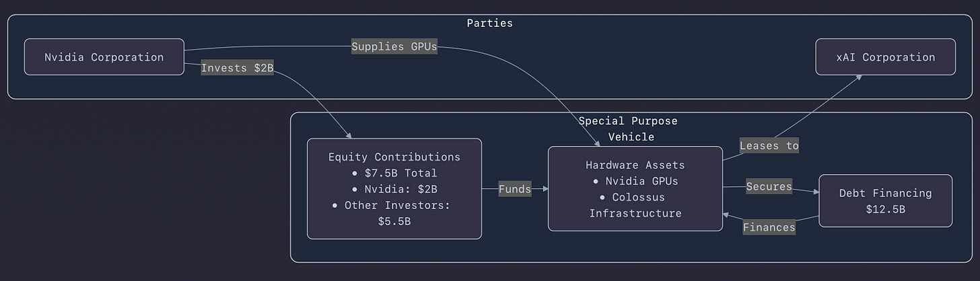Image resolution: width=980 pixels, height=281 pixels.
Task: Click the Hardware Assets node
Action: (635, 189)
